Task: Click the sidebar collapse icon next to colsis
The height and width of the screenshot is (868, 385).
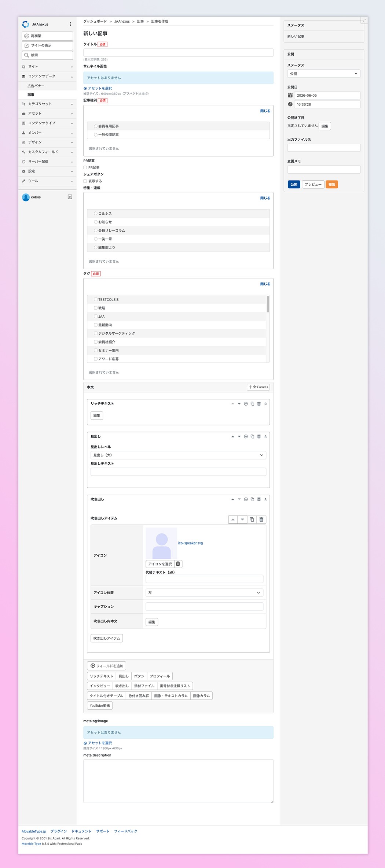Action: (70, 197)
